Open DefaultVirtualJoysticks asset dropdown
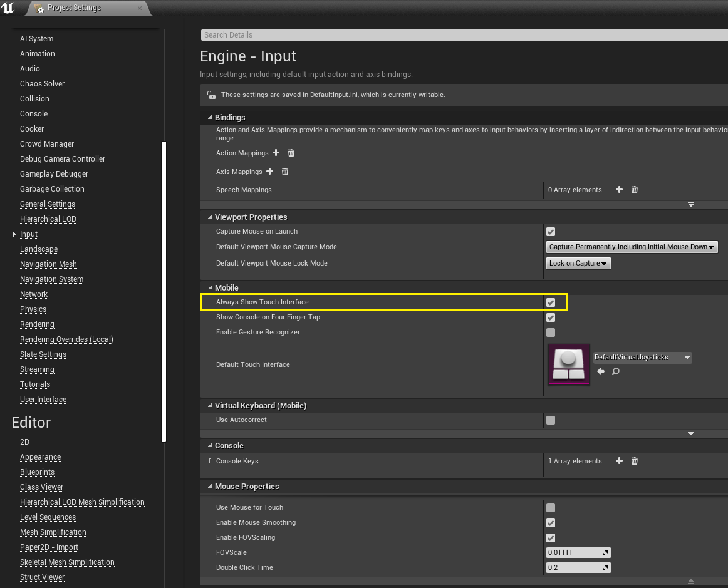728x588 pixels. pos(643,358)
